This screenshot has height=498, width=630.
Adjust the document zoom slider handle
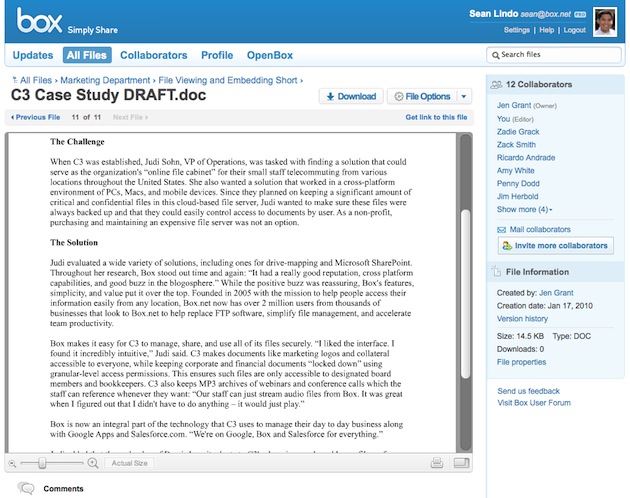[x=42, y=463]
